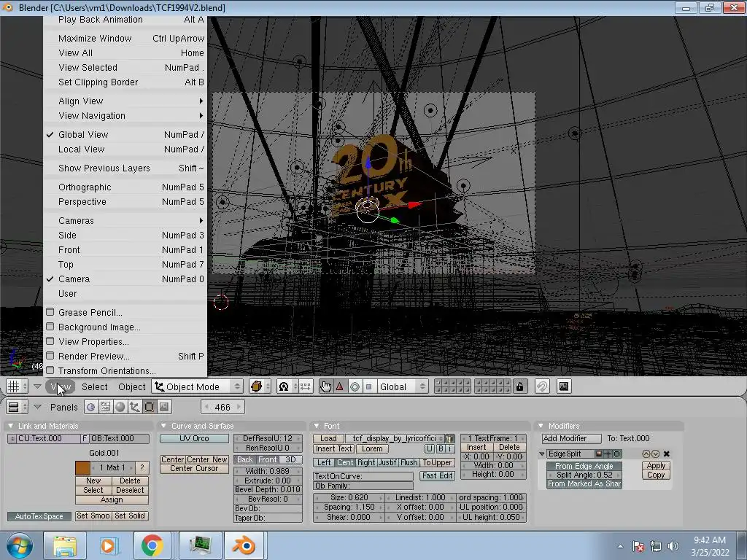Click the render this window image icon
747x560 pixels.
[x=564, y=386]
